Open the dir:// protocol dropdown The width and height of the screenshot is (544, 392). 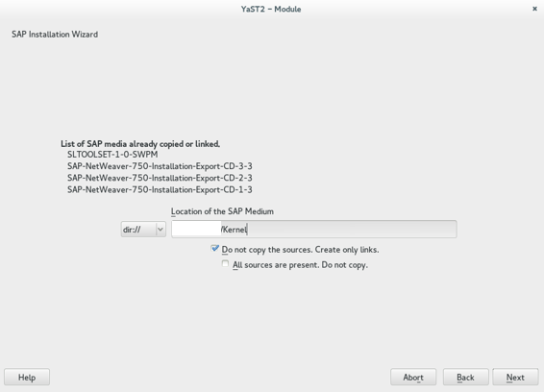(x=143, y=230)
